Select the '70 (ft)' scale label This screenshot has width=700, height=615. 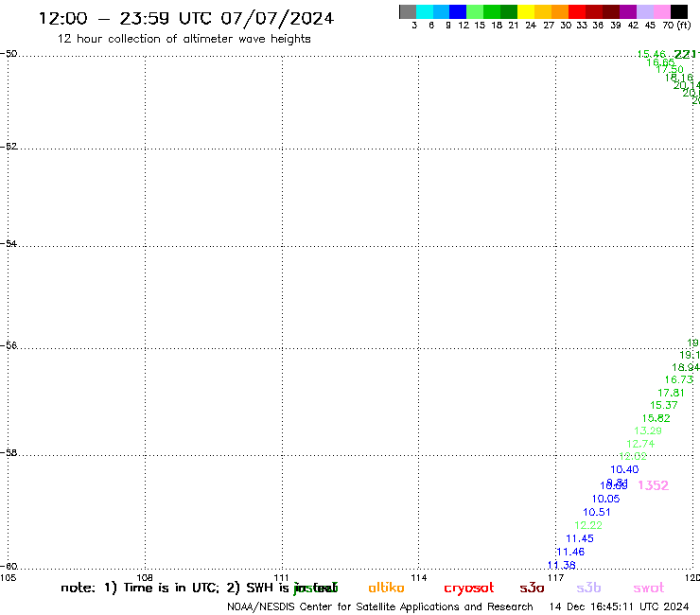(x=676, y=26)
